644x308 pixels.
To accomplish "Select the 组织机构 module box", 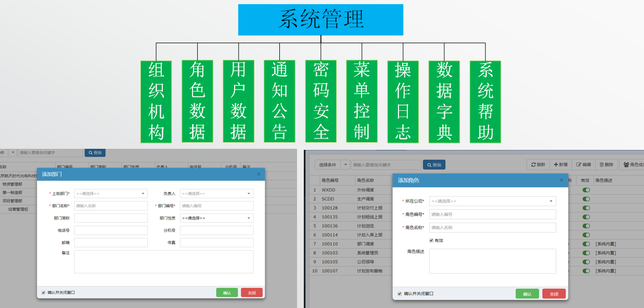I will coord(156,101).
